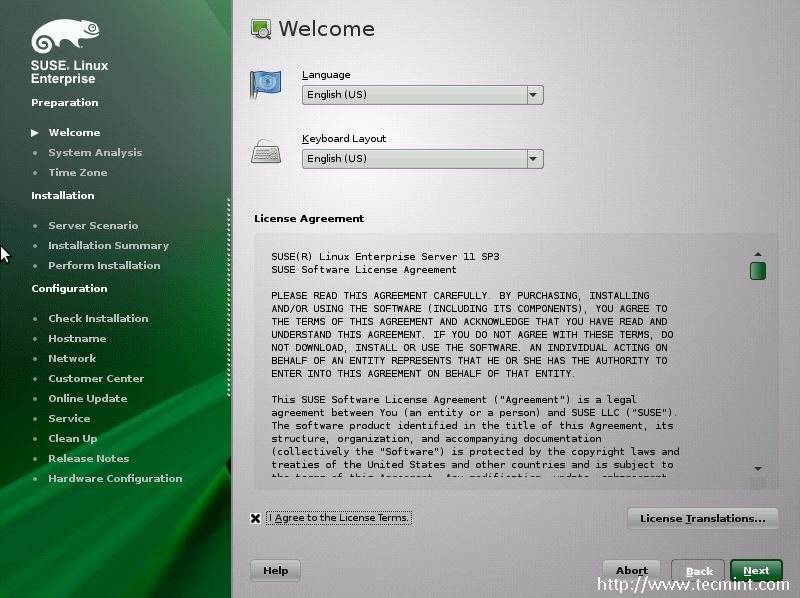Uncheck I Agree to the License Terms

click(x=256, y=518)
